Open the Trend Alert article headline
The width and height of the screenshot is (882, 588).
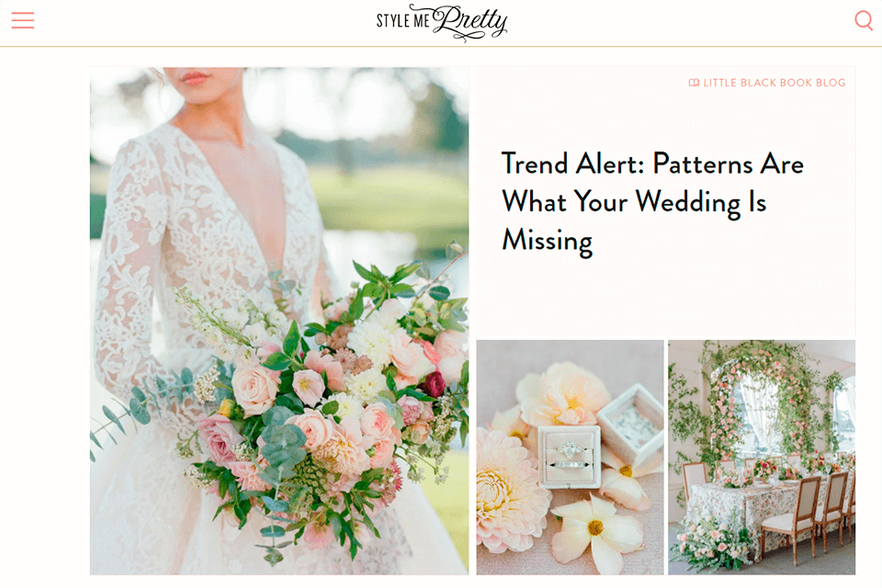[652, 202]
